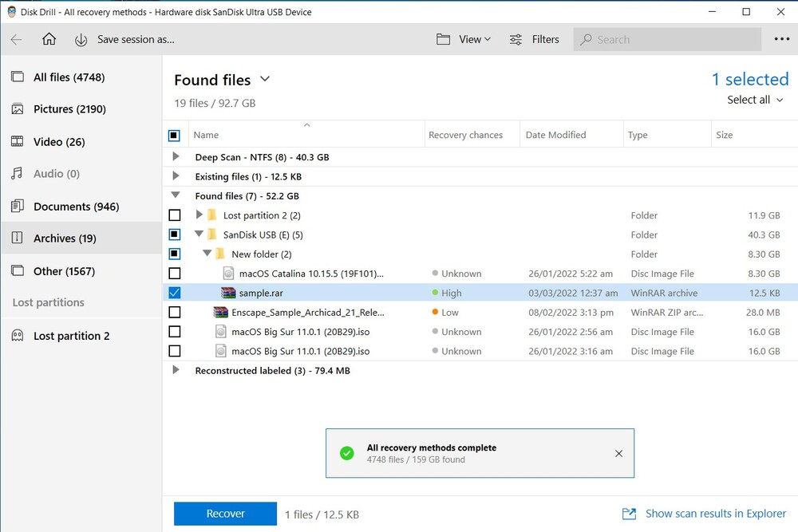Expand the Deep Scan NTFS group
Image resolution: width=798 pixels, height=532 pixels.
point(176,157)
